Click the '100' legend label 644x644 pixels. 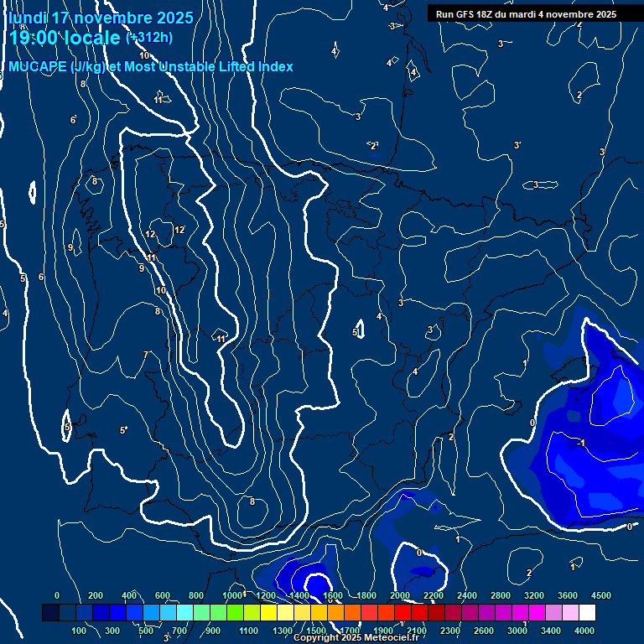point(79,631)
